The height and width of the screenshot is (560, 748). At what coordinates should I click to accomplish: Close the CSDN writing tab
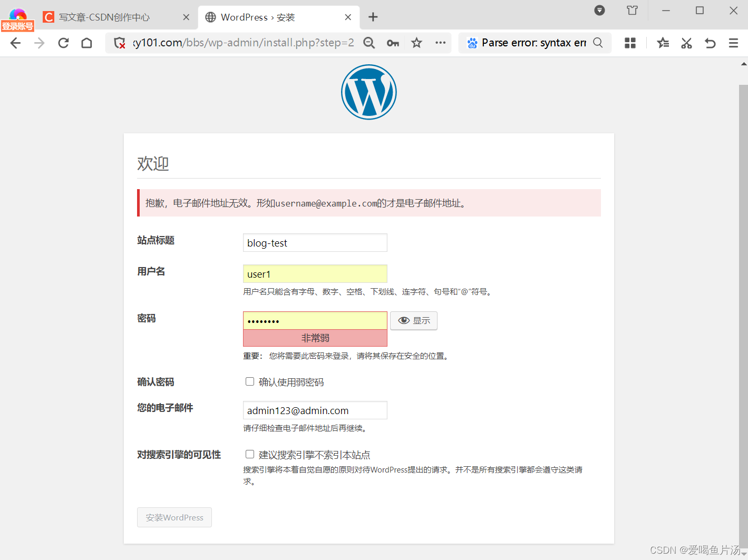click(186, 17)
